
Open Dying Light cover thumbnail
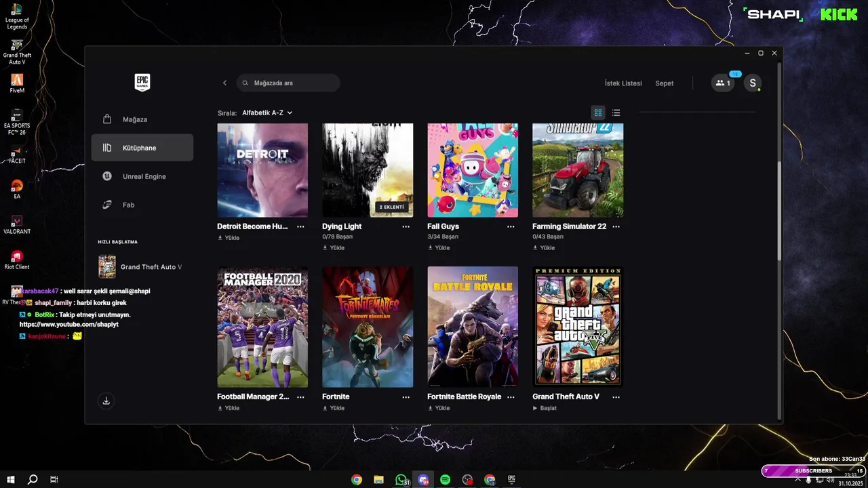pos(368,170)
